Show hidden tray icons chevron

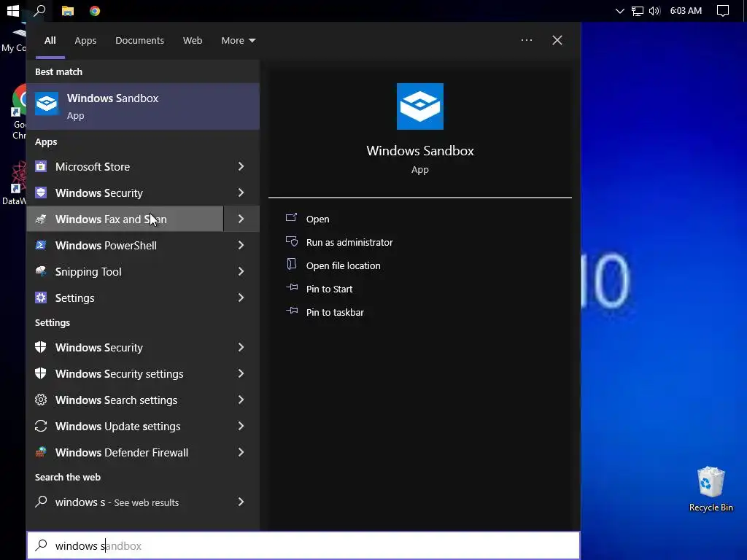619,10
